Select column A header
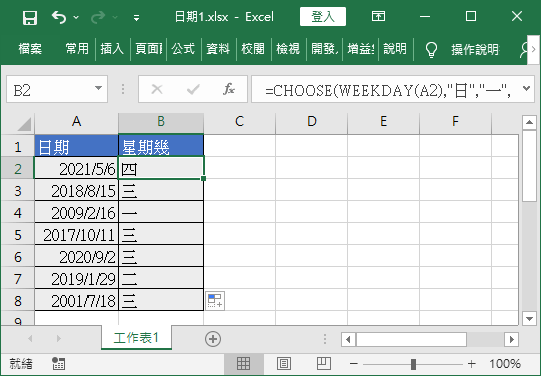Screen dimensions: 541x376 [76, 122]
